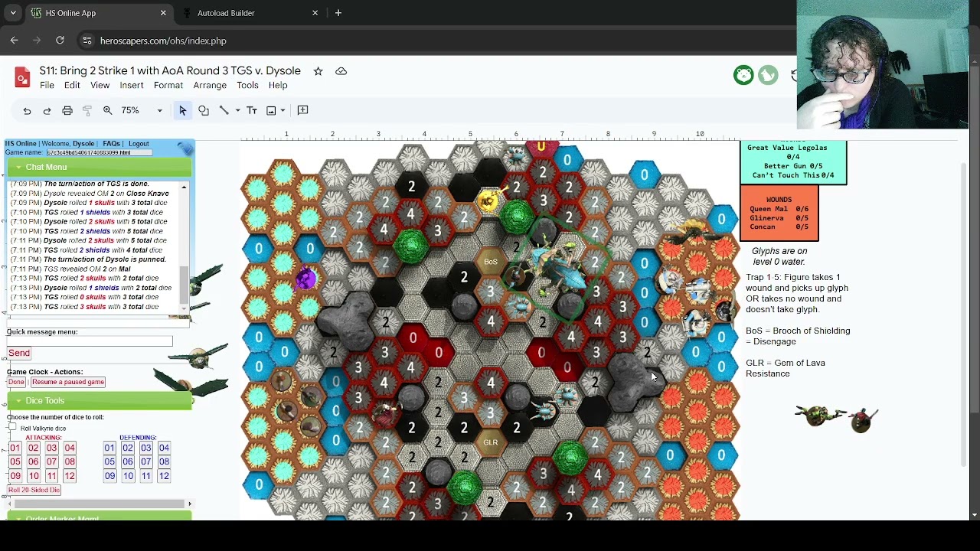Open the View menu
980x551 pixels.
100,86
